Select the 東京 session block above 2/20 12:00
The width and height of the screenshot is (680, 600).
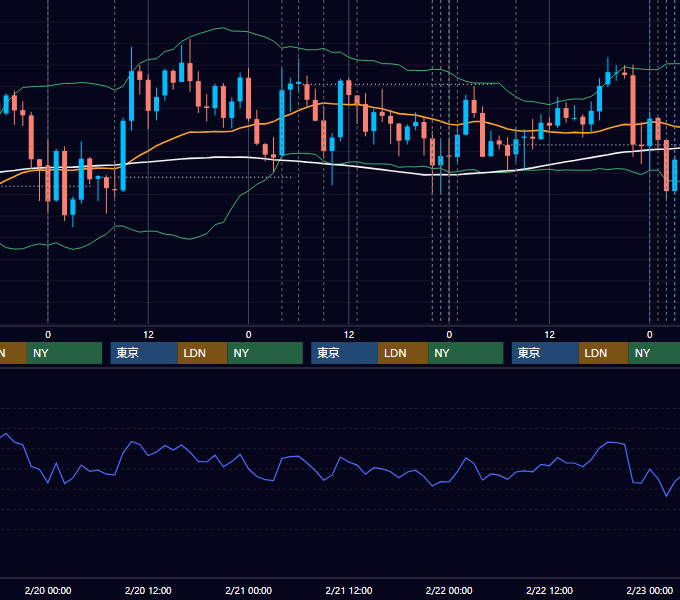144,353
